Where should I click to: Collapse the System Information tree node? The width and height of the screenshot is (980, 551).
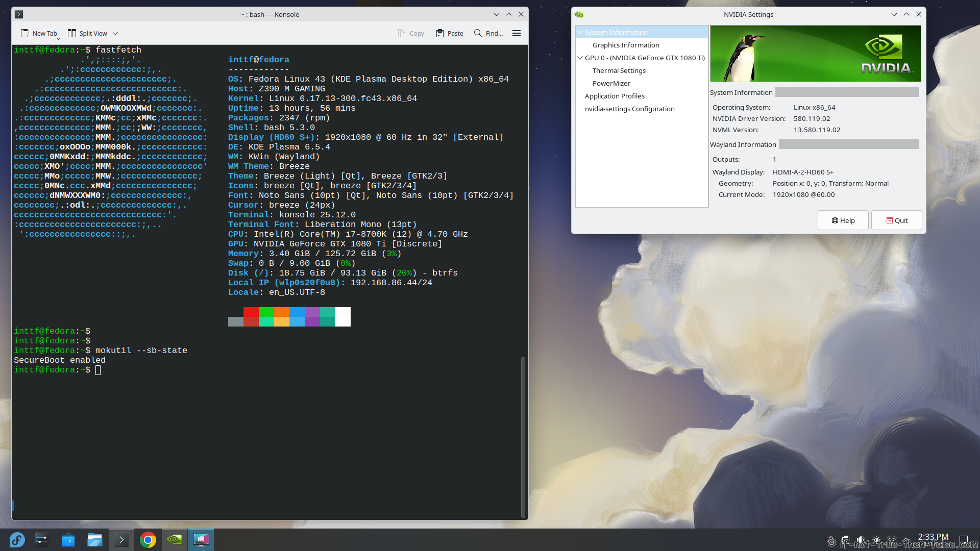point(580,32)
